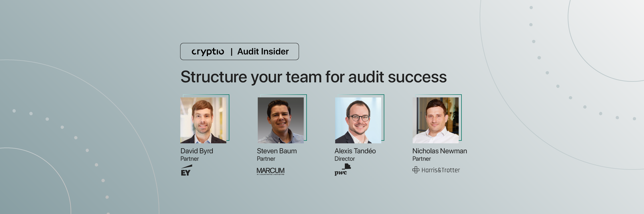Viewport: 644px width, 214px height.
Task: Select David Byrd's headshot photo
Action: coord(203,120)
